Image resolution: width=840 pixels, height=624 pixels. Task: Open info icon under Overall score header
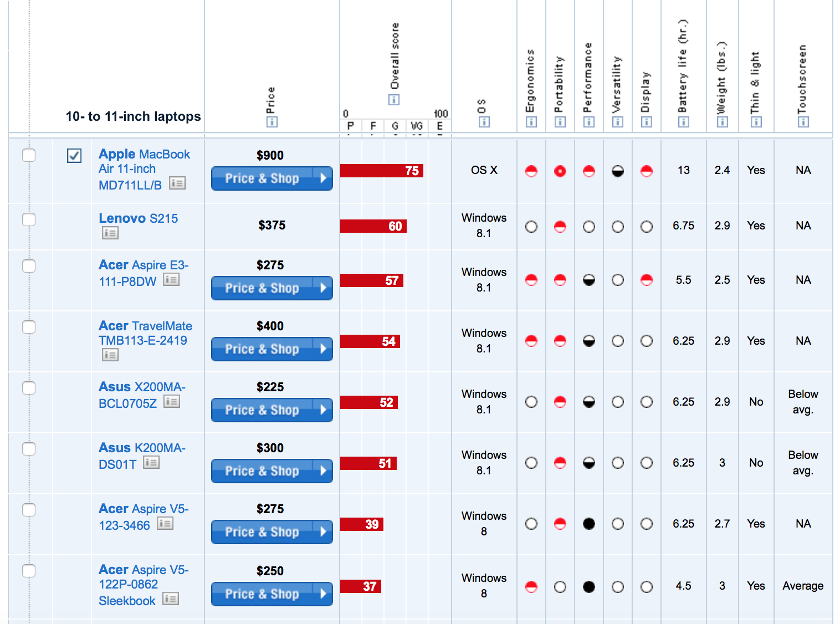[394, 100]
